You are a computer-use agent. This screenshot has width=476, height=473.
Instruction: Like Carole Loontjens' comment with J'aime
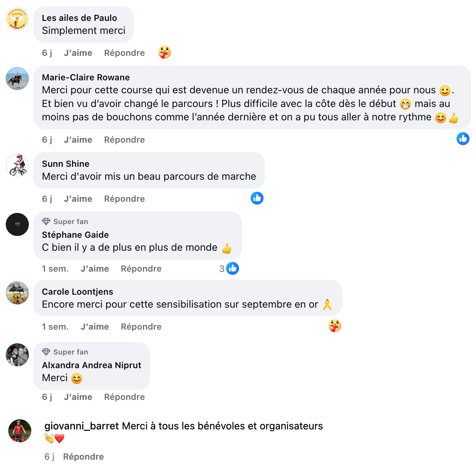pos(95,327)
